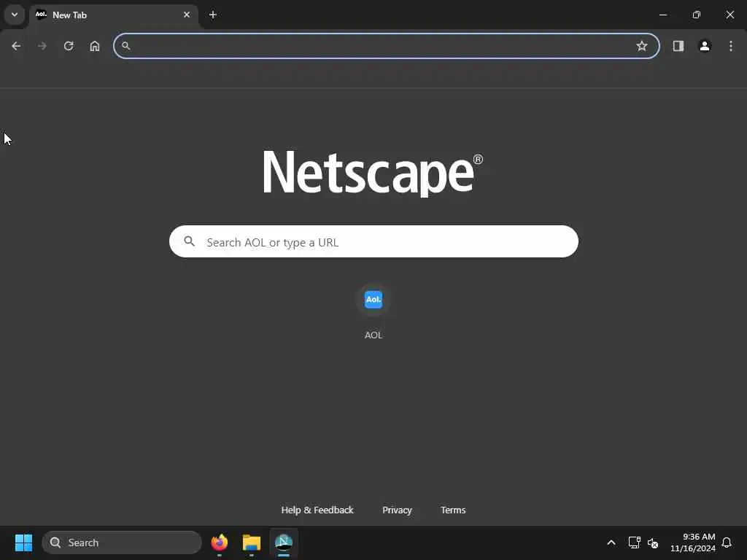Click the AOL shortcut label text
Viewport: 747px width, 560px height.
tap(373, 335)
